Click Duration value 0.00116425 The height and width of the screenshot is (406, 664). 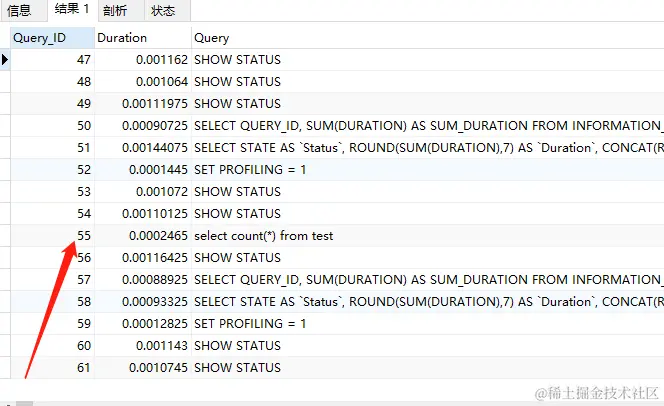143,257
